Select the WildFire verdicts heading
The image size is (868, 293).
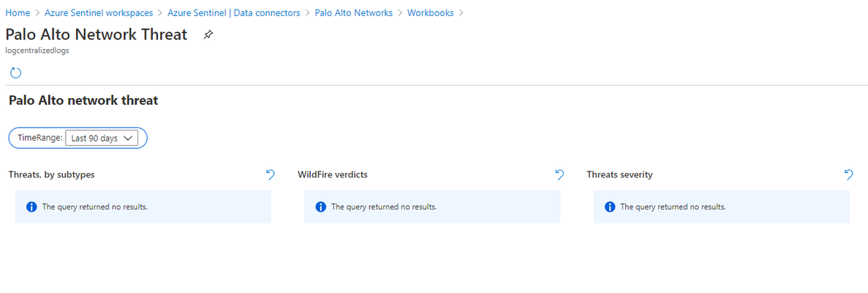coord(333,175)
